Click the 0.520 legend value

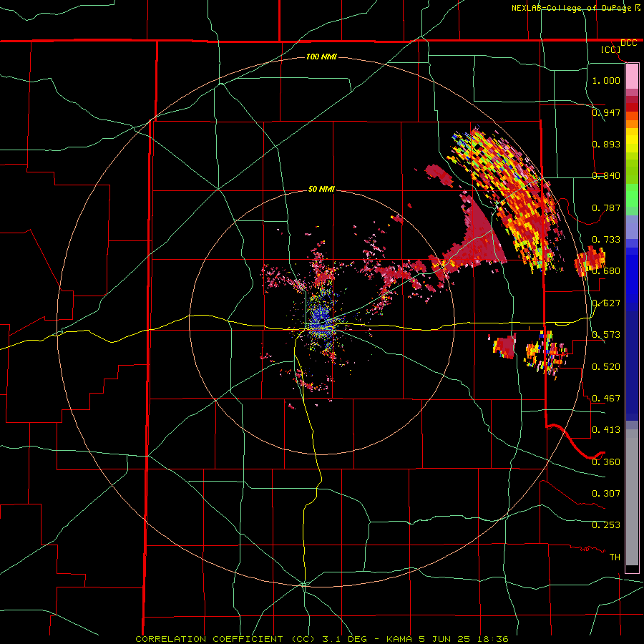[606, 366]
